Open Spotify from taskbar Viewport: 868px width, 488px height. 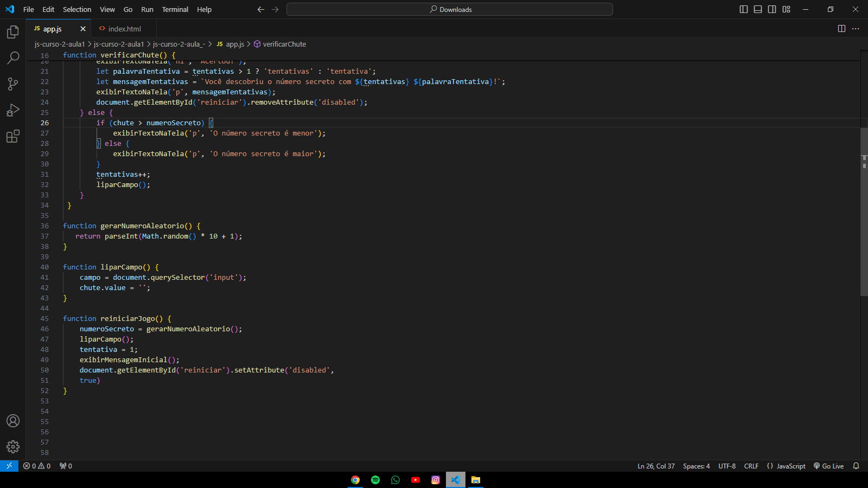click(x=375, y=480)
